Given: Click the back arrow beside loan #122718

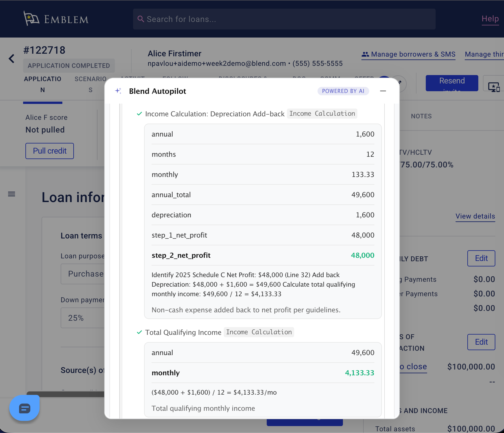Looking at the screenshot, I should click(12, 59).
